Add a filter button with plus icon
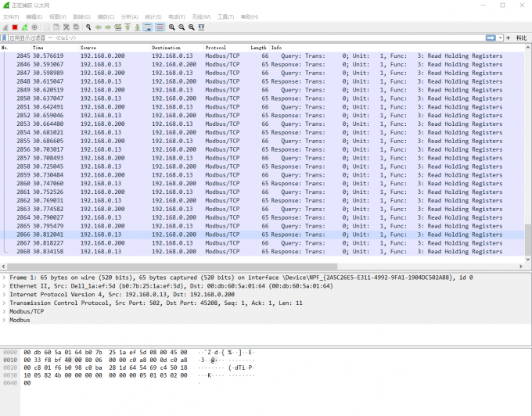Viewport: 532px width, 416px height. coord(509,38)
